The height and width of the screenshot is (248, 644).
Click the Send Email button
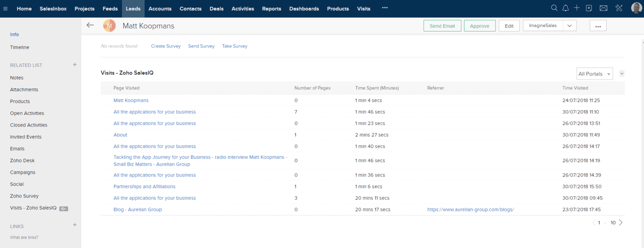click(x=442, y=26)
